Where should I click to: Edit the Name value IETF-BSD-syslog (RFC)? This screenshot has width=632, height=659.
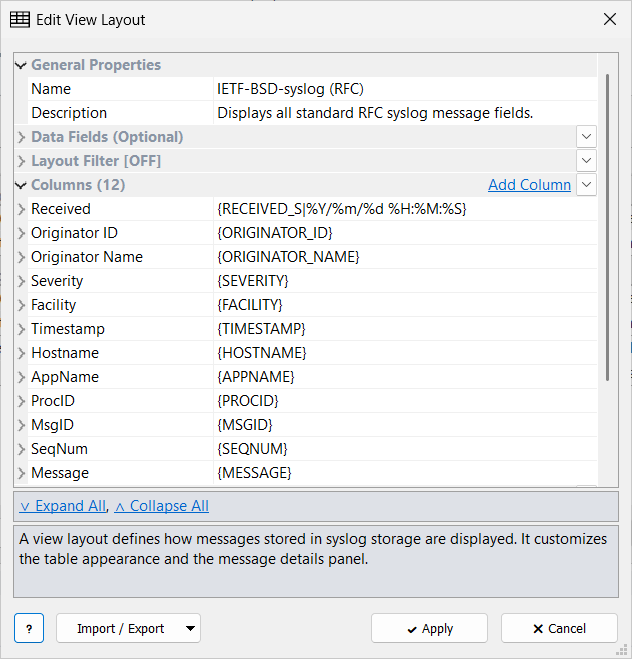click(405, 89)
